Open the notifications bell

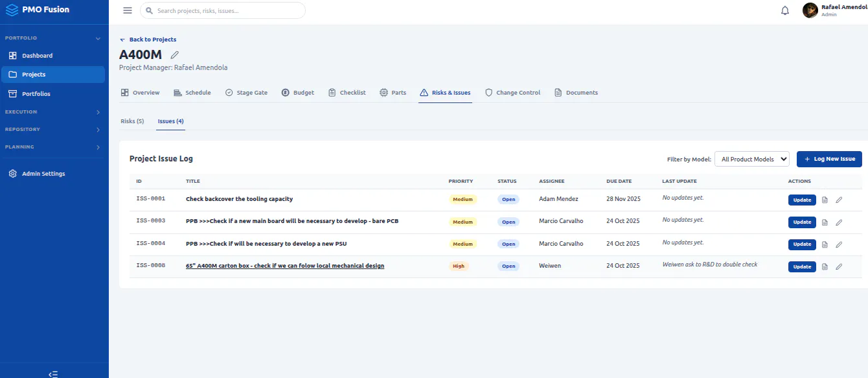point(785,10)
